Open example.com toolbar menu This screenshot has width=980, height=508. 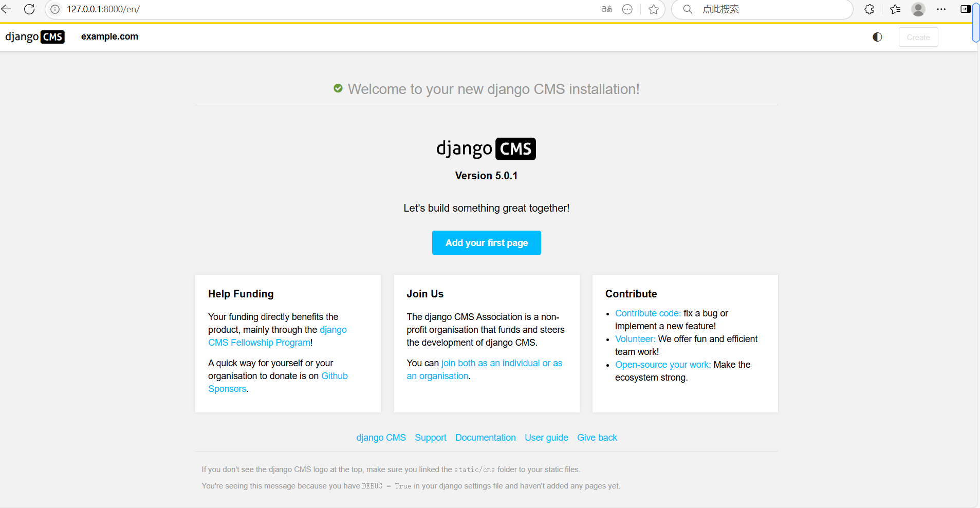coord(109,36)
